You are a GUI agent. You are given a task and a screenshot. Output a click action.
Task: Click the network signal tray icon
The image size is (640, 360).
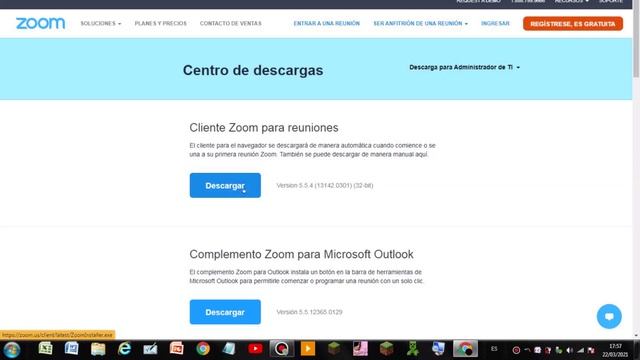(x=580, y=350)
